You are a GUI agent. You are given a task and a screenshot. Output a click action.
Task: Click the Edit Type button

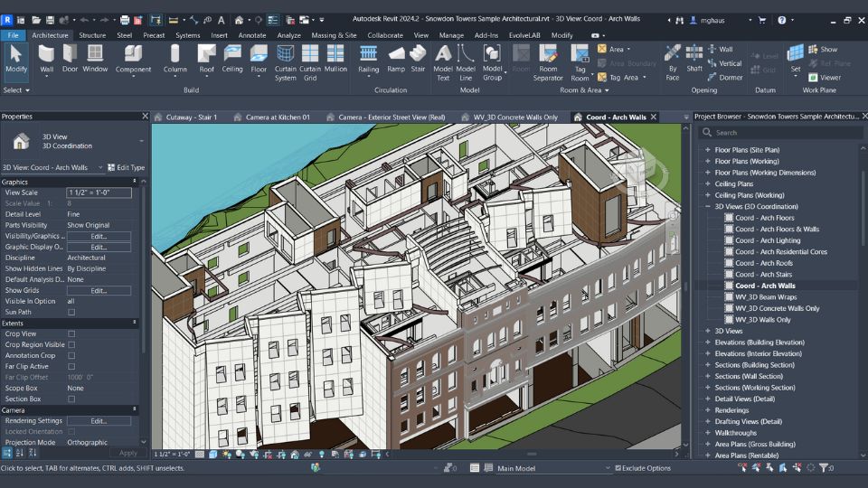point(127,168)
